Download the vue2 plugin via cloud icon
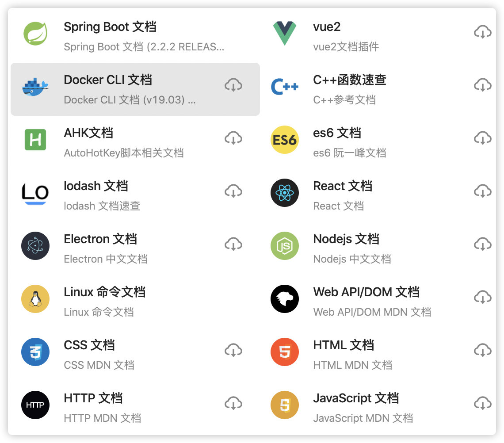The image size is (504, 443). (x=483, y=32)
